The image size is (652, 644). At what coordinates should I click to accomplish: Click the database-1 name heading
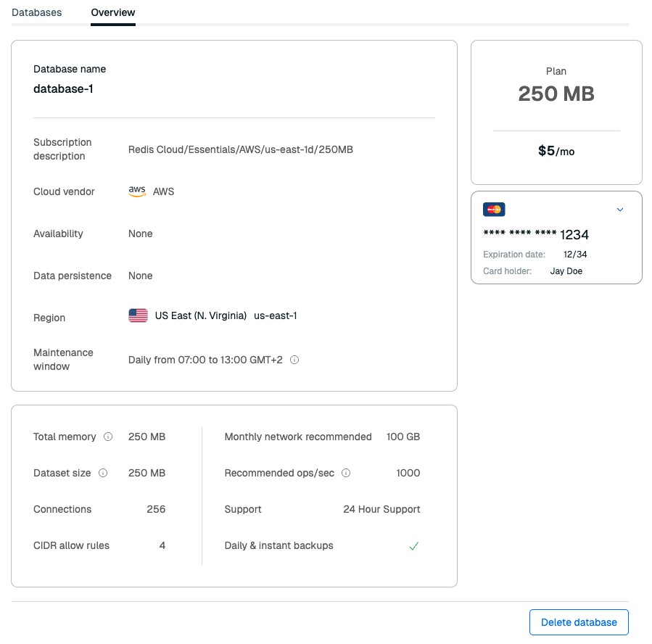(x=63, y=88)
